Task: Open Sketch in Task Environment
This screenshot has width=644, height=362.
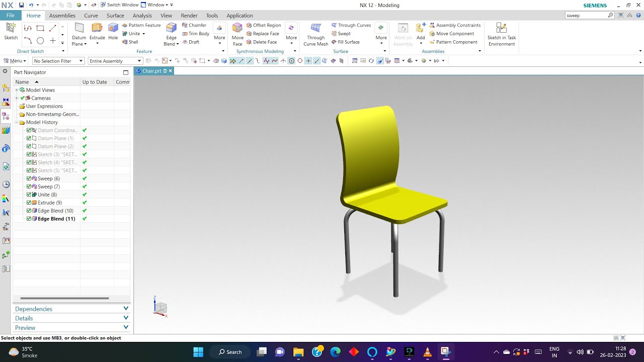Action: coord(502,34)
